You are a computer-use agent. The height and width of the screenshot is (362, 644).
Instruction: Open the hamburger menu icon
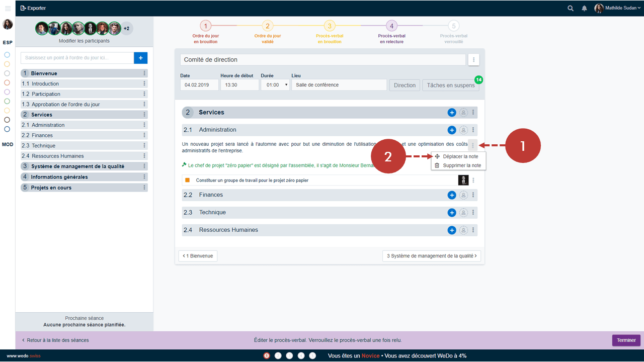pyautogui.click(x=8, y=8)
